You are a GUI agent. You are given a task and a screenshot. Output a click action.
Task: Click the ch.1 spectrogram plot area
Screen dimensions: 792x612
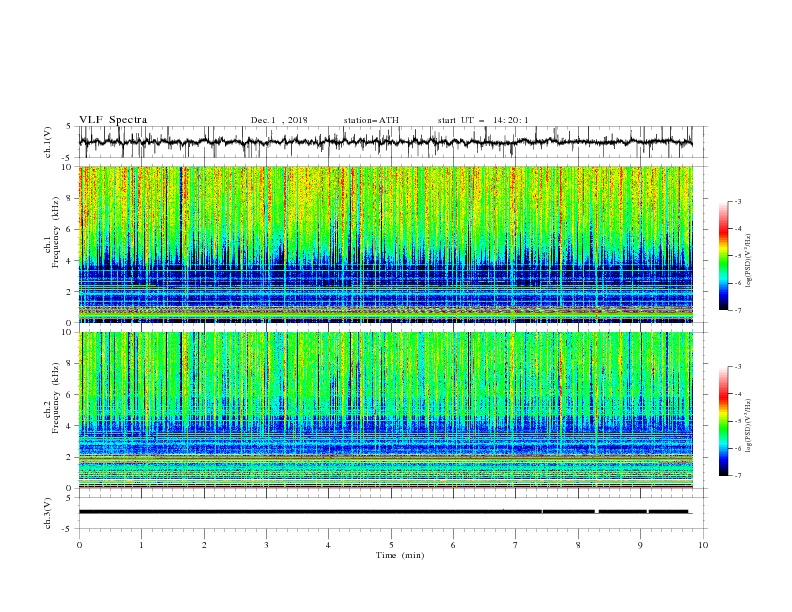[386, 244]
